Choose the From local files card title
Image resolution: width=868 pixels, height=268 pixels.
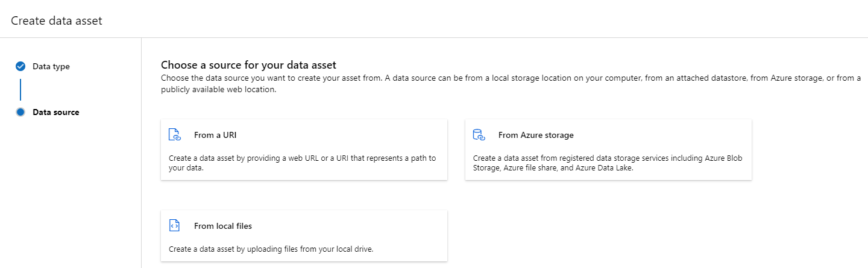tap(223, 226)
